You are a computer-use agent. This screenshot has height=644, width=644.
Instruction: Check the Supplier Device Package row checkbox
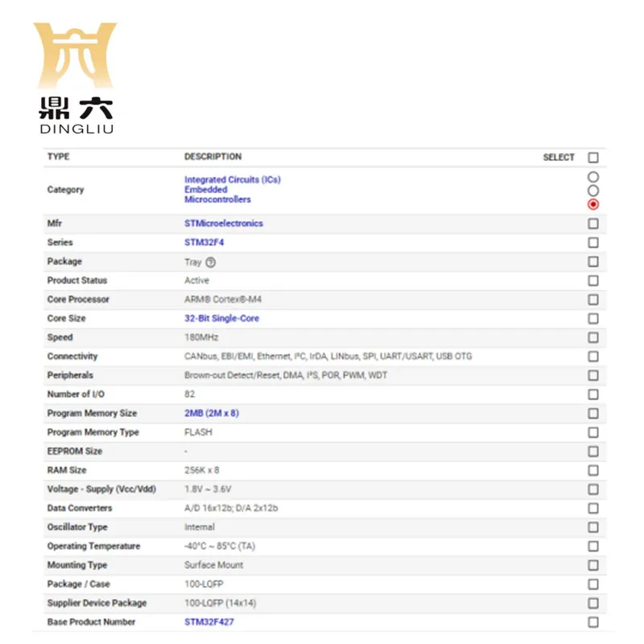click(592, 603)
